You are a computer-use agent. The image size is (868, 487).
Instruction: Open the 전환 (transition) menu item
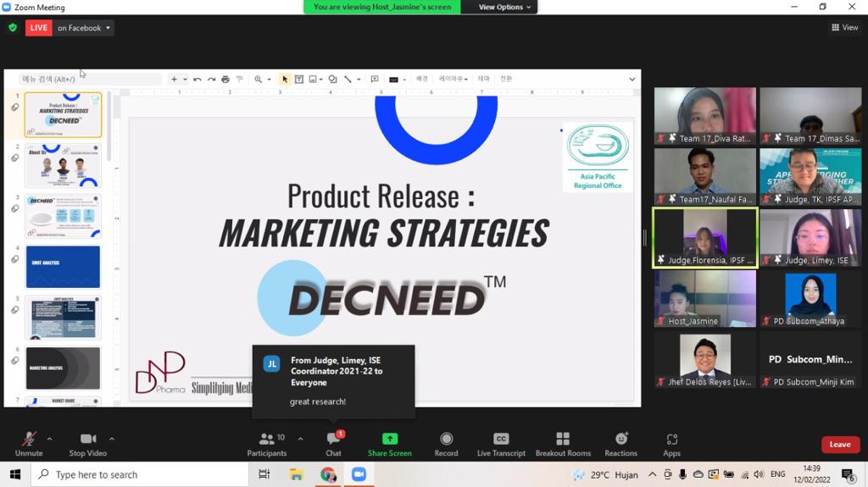(x=507, y=79)
